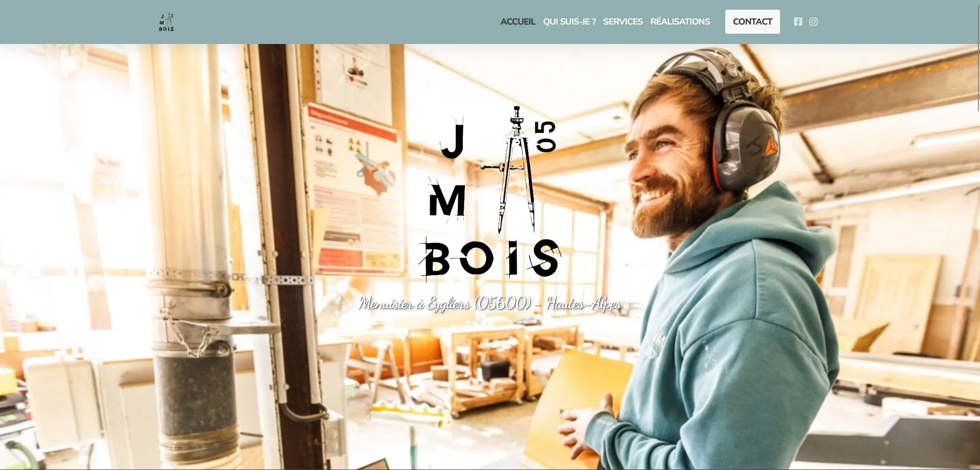Click the small JM Bois header logo
Image resolution: width=980 pixels, height=470 pixels.
(166, 22)
